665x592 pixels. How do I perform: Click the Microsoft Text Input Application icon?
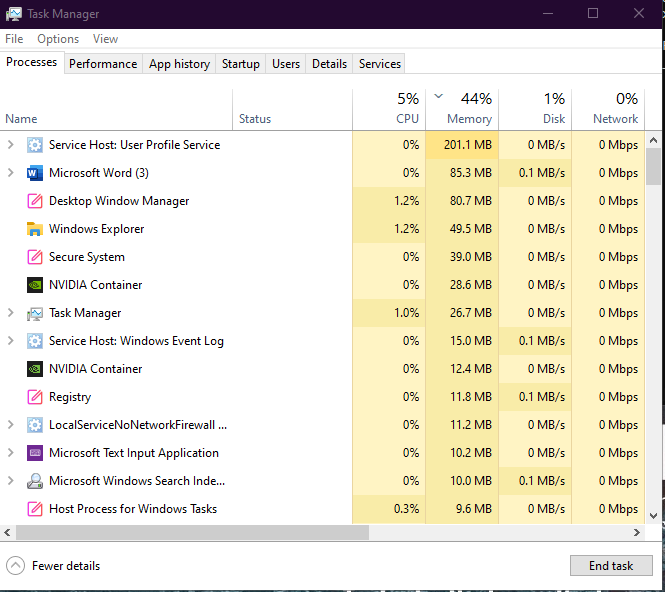35,453
